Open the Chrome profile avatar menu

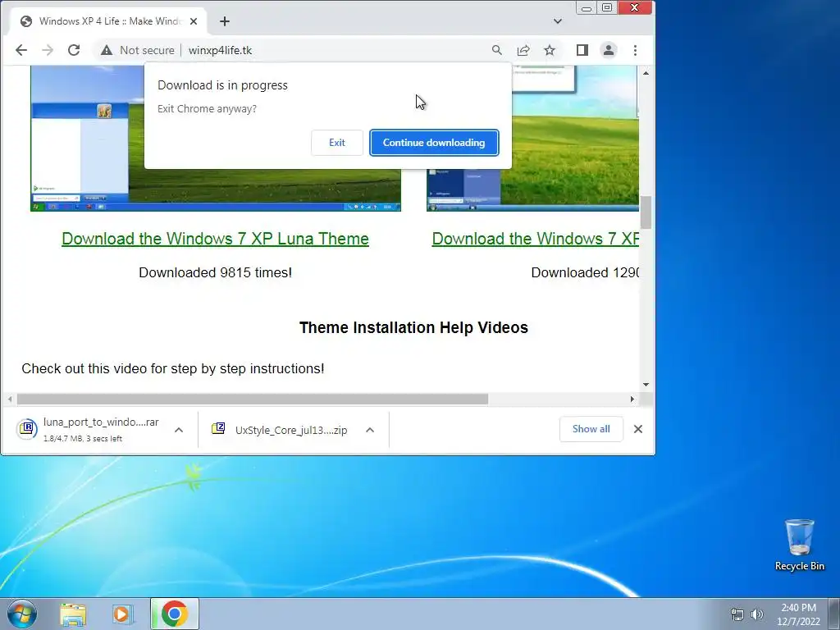609,50
